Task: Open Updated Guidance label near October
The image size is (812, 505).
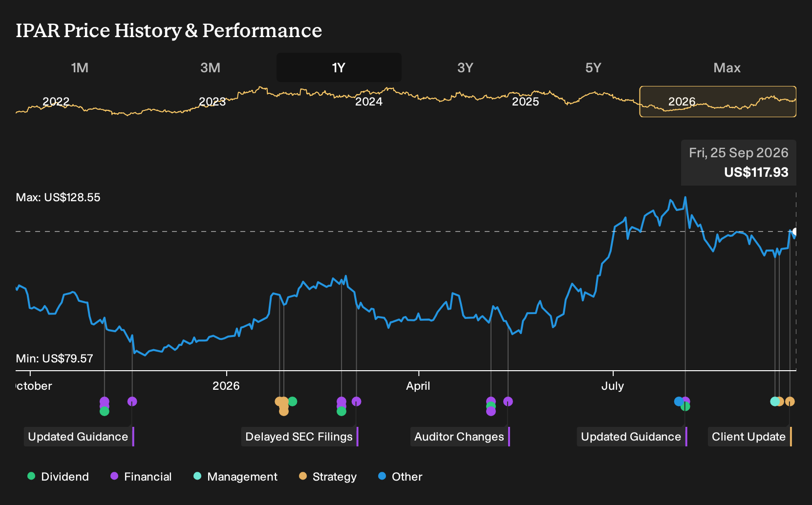Action: [79, 437]
